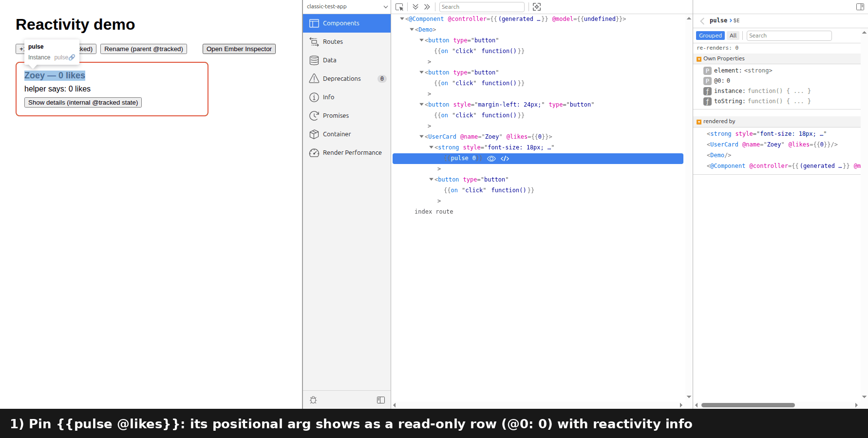The height and width of the screenshot is (438, 868).
Task: Click the strong style link in rendered by
Action: (766, 134)
